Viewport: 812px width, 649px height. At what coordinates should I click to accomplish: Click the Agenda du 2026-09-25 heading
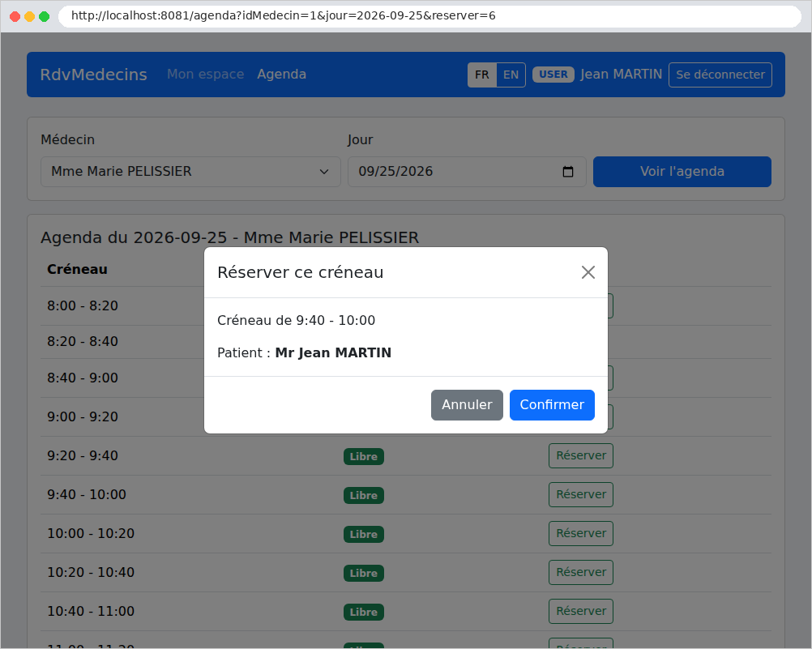point(230,237)
